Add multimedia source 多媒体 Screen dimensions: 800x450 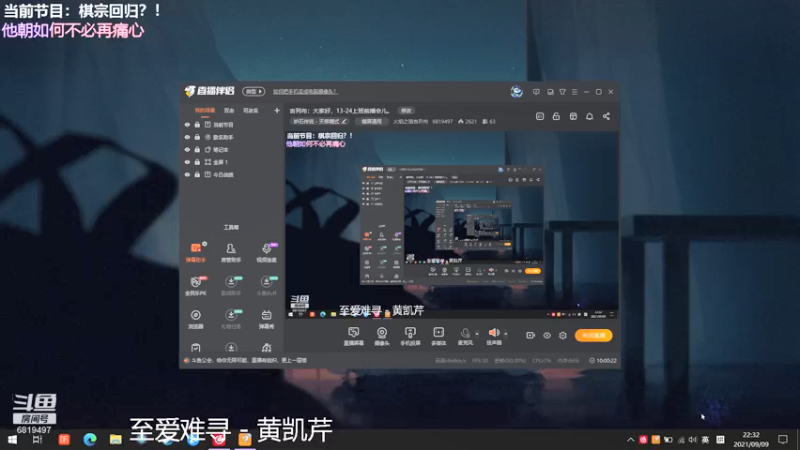(x=438, y=336)
